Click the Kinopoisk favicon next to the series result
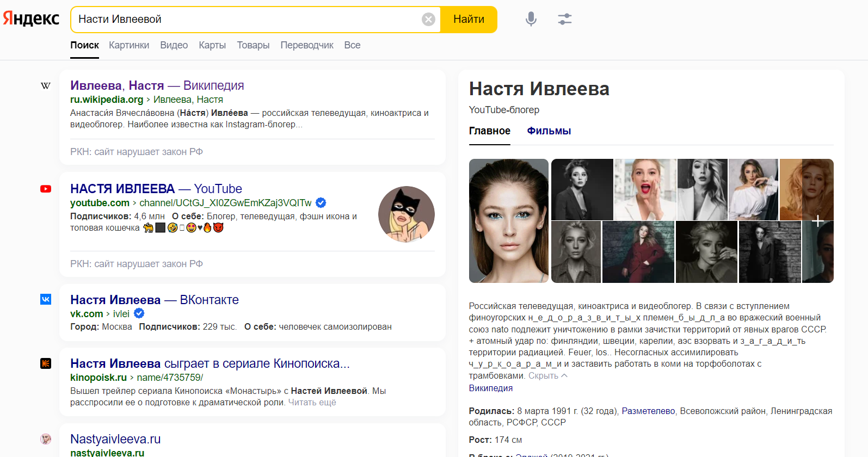 pyautogui.click(x=46, y=363)
